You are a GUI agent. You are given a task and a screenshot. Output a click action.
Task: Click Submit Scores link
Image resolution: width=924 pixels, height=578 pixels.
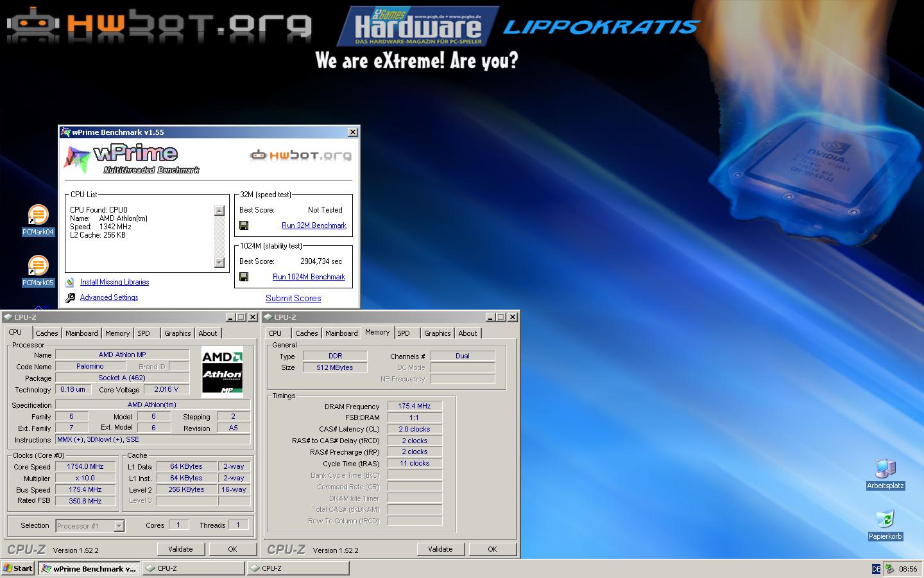tap(293, 298)
